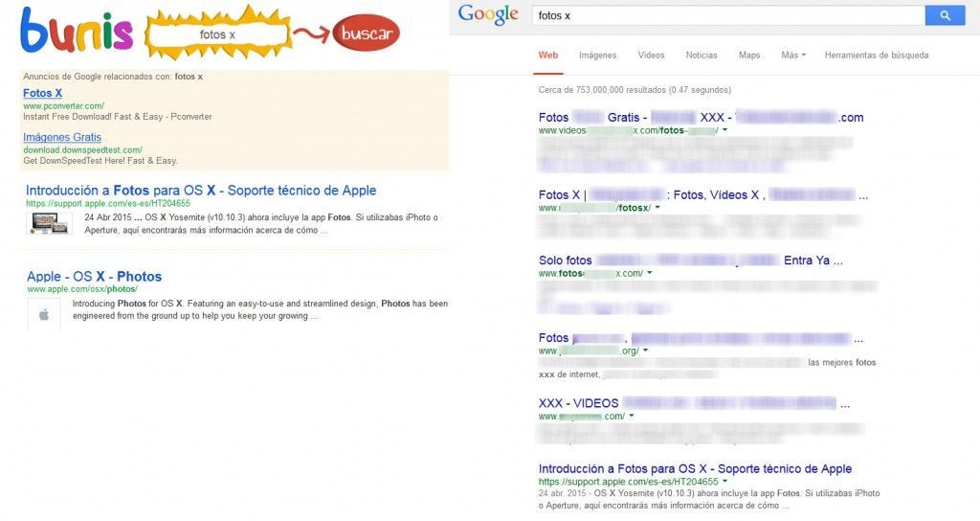The image size is (980, 521).
Task: Select the Web tab in Google
Action: (x=548, y=55)
